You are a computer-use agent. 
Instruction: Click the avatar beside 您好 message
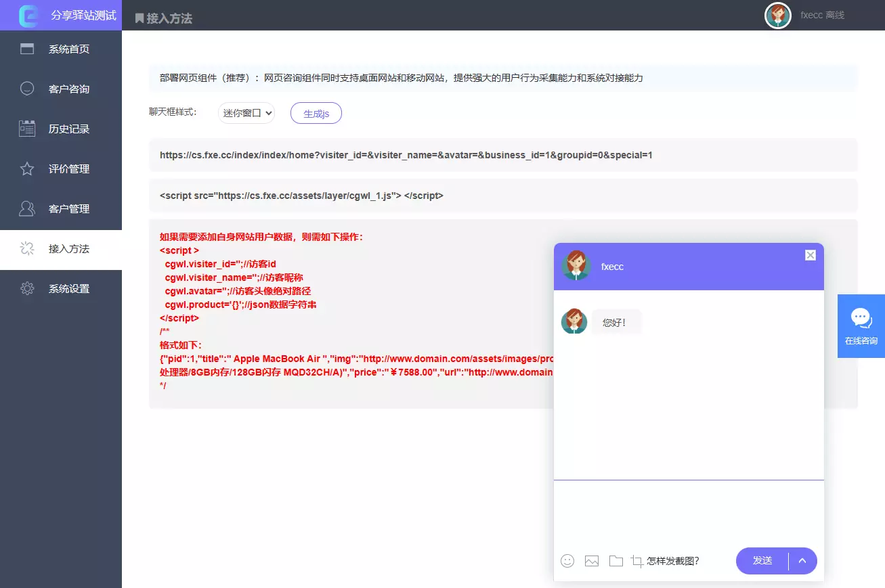click(574, 321)
